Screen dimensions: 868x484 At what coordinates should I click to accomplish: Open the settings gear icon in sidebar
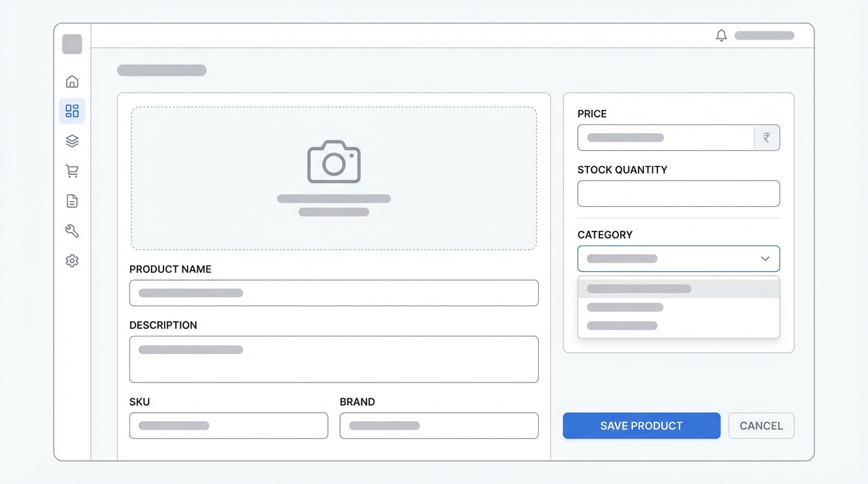click(72, 261)
